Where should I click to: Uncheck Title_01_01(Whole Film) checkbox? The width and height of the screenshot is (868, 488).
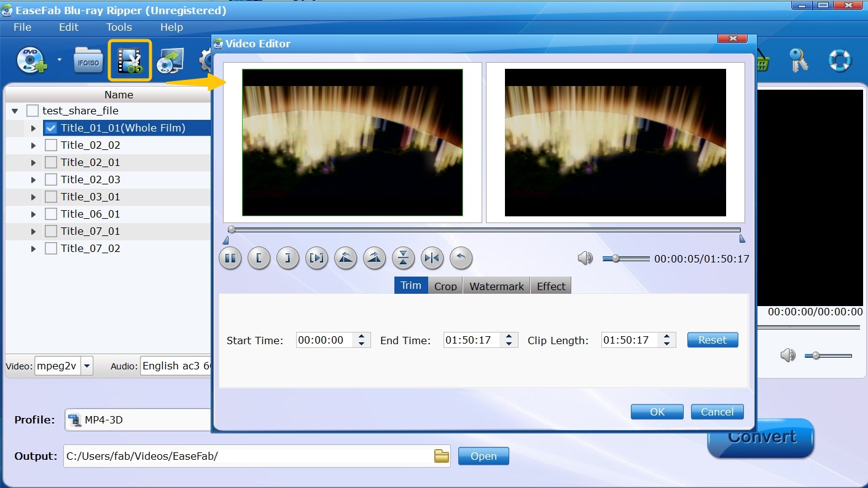point(51,128)
